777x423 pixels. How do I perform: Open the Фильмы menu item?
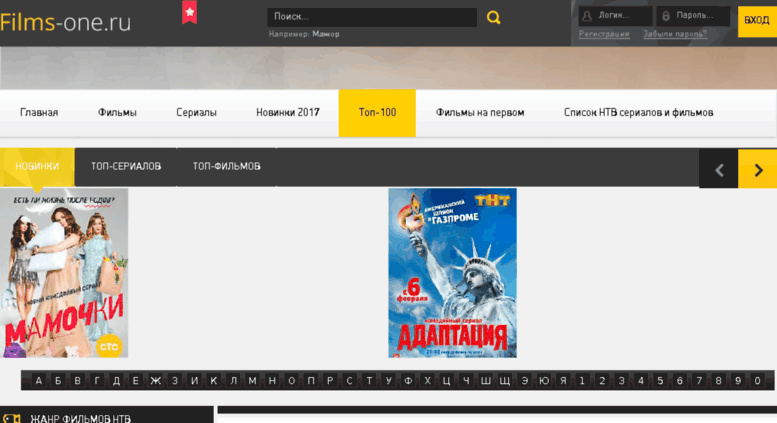(x=117, y=112)
